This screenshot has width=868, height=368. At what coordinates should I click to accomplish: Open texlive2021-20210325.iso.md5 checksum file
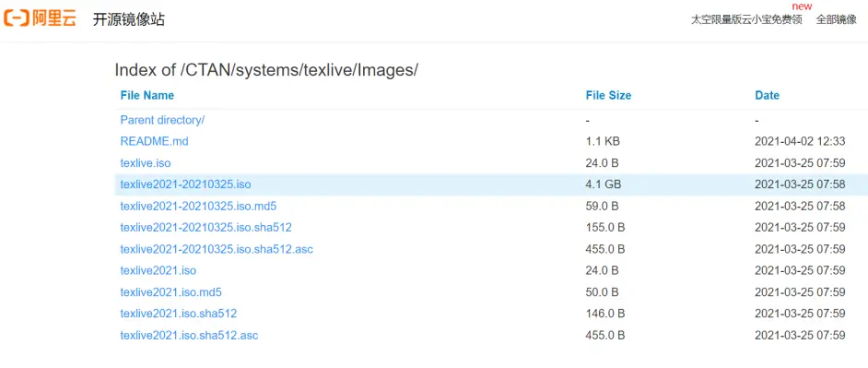(198, 207)
